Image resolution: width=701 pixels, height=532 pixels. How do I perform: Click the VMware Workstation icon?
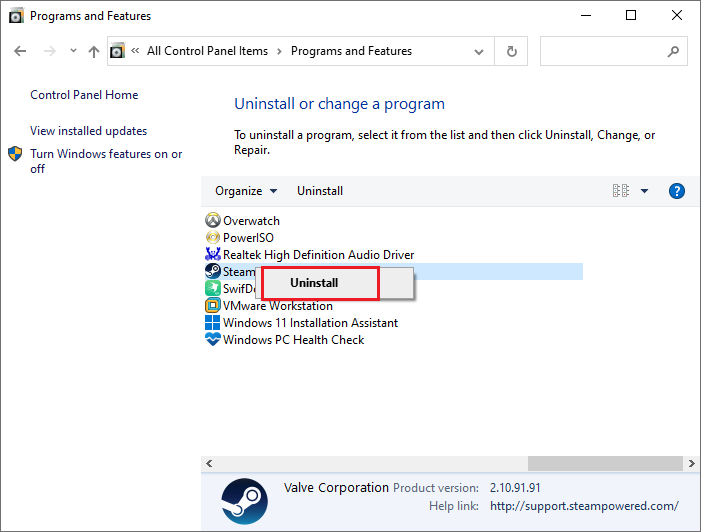[213, 305]
